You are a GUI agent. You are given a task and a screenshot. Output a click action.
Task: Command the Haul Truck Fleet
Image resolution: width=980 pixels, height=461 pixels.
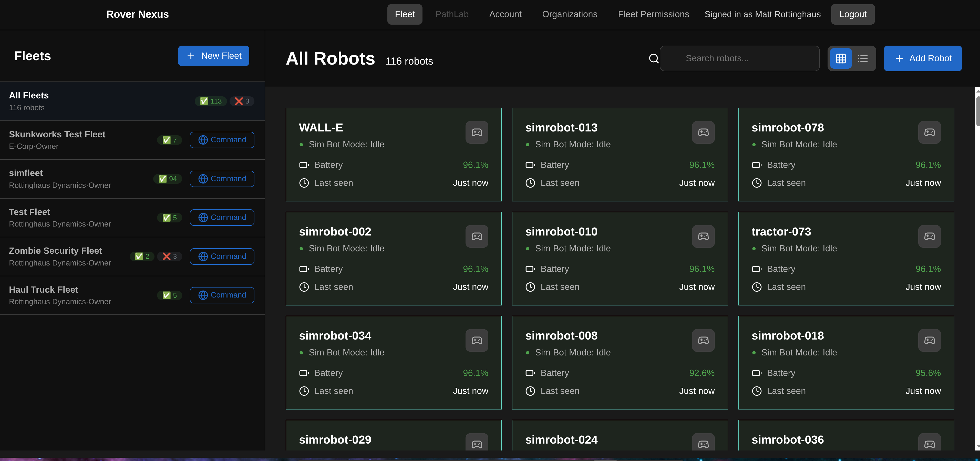point(222,295)
